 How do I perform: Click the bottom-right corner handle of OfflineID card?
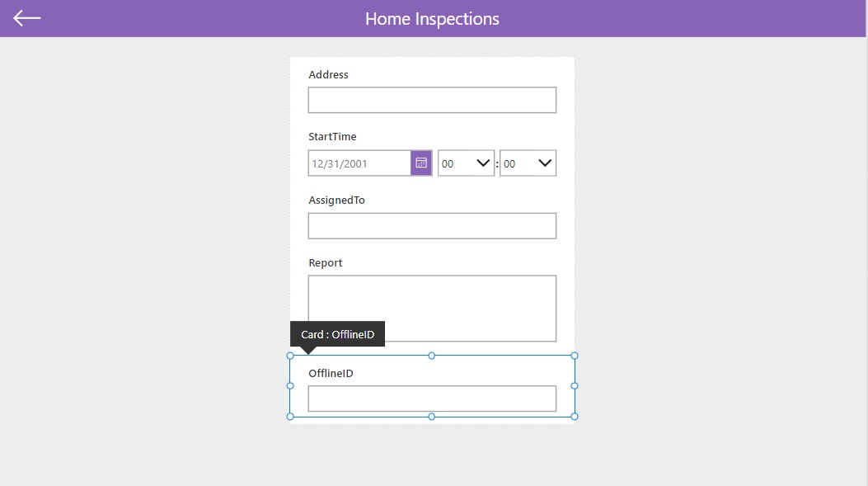coord(575,417)
